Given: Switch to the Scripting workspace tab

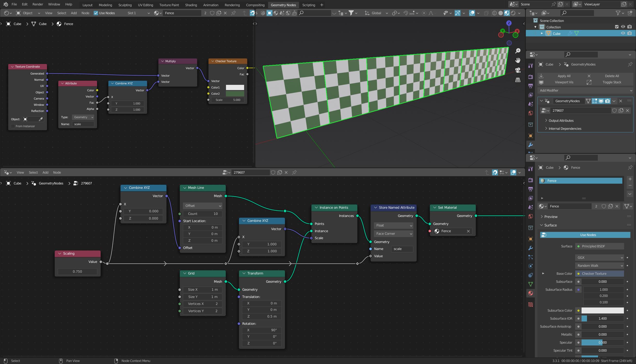Looking at the screenshot, I should point(309,5).
